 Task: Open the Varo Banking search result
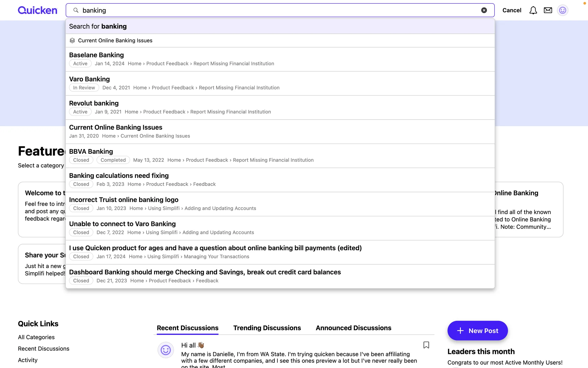tap(89, 79)
